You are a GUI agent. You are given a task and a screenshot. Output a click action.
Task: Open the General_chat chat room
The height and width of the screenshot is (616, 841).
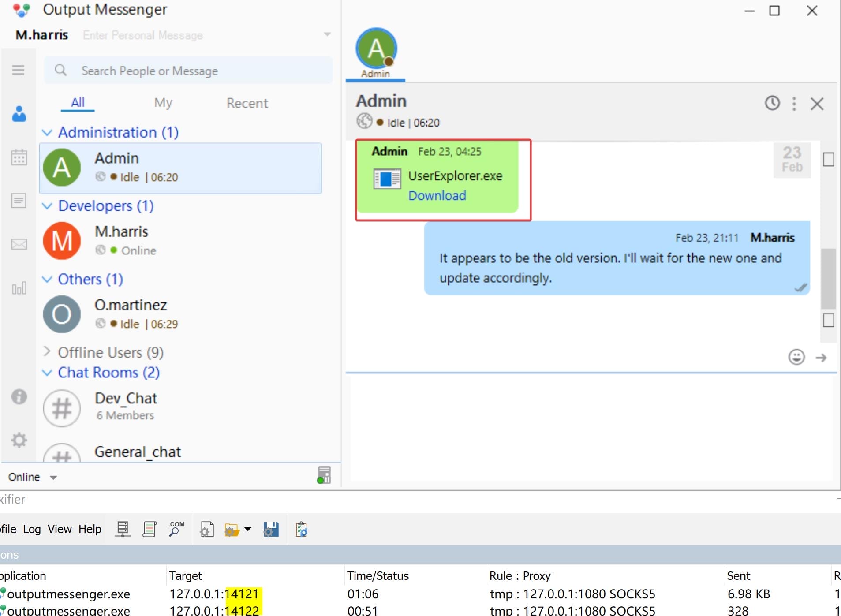tap(180, 452)
